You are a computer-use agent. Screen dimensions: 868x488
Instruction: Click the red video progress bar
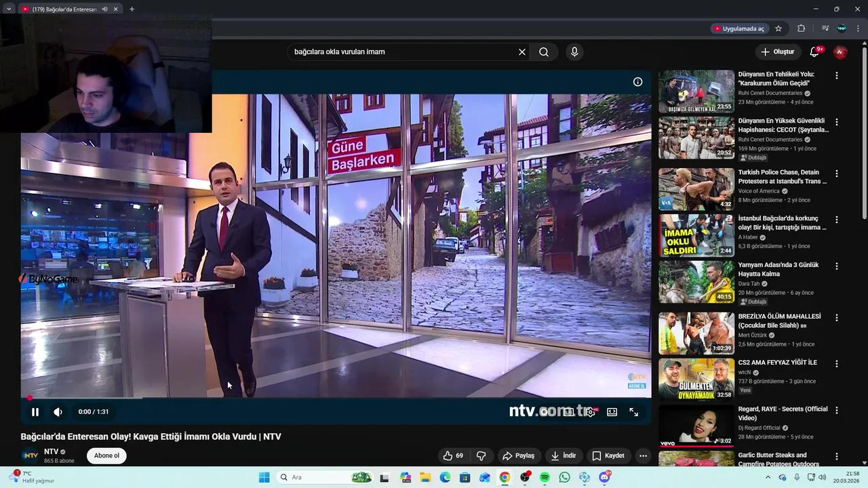pos(336,398)
